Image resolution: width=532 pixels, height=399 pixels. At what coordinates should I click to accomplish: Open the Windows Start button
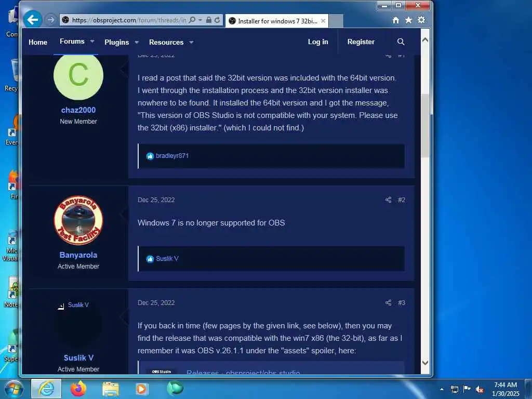click(x=14, y=389)
